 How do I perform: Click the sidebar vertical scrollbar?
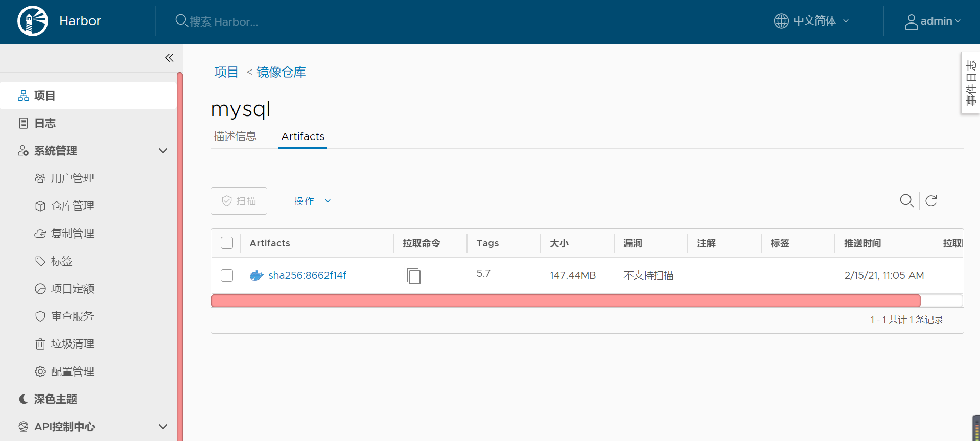point(180,256)
